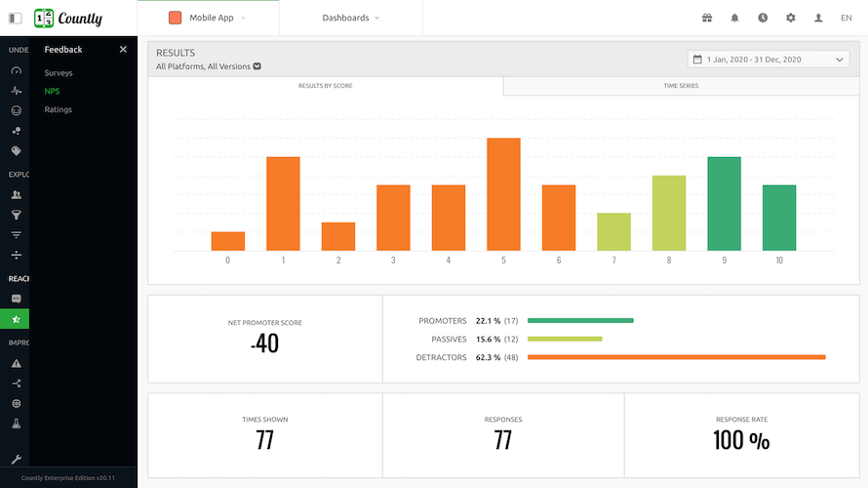Open the Dashboards dropdown
Image resolution: width=868 pixels, height=488 pixels.
[351, 18]
